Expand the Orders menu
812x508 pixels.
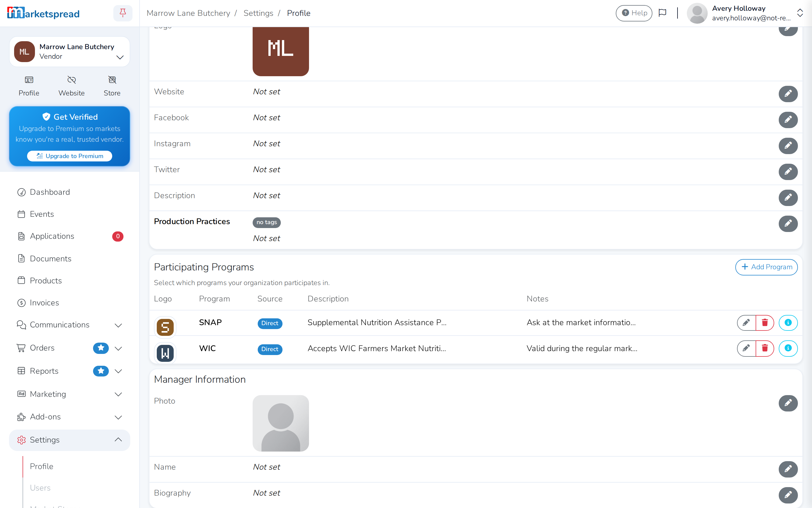(69, 348)
